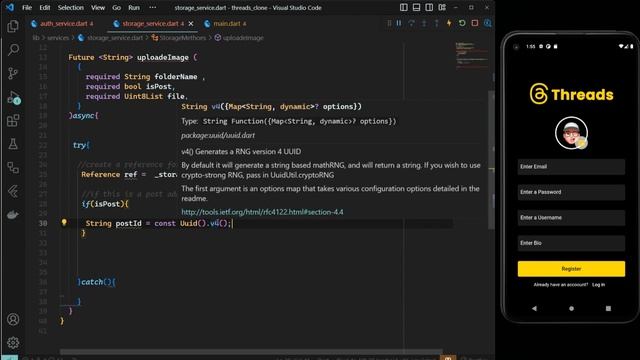Open the Dart DevTools widget inspector icon
This screenshot has width=640, height=360.
click(x=487, y=23)
